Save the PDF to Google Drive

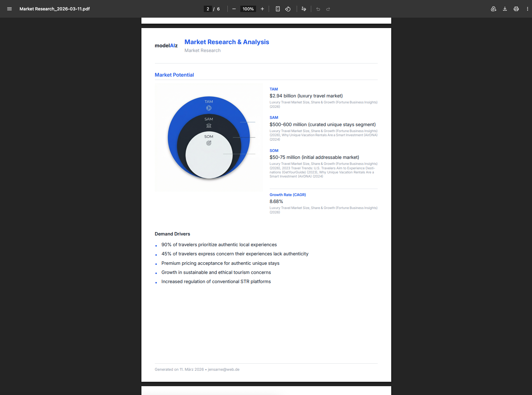[x=493, y=9]
